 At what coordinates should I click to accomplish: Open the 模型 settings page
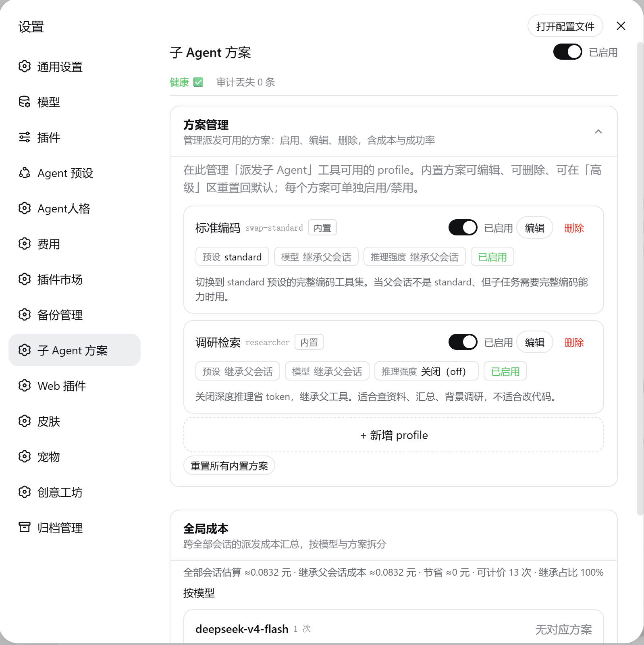75,102
